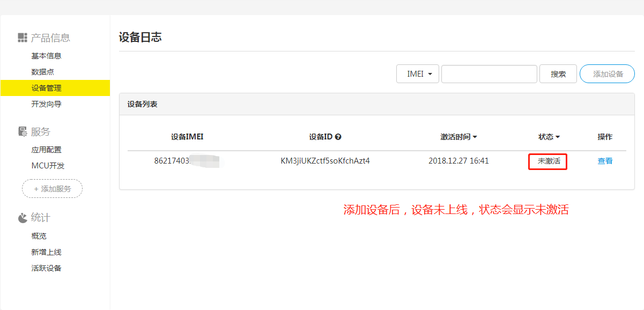This screenshot has height=310, width=644.
Task: Click the 添加服务 button
Action: (52, 189)
